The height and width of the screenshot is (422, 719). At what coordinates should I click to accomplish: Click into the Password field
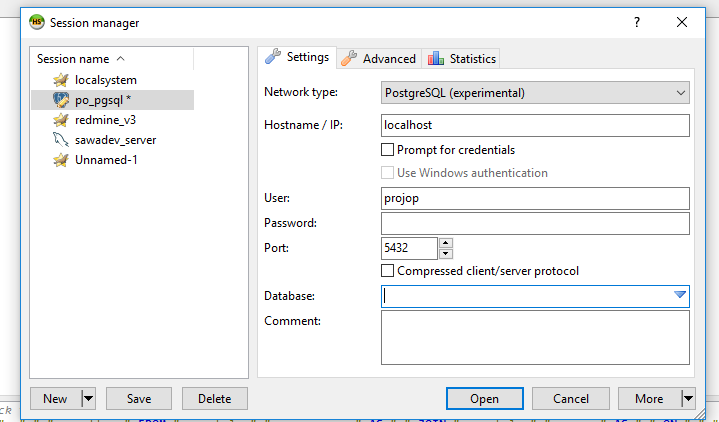[x=535, y=223]
